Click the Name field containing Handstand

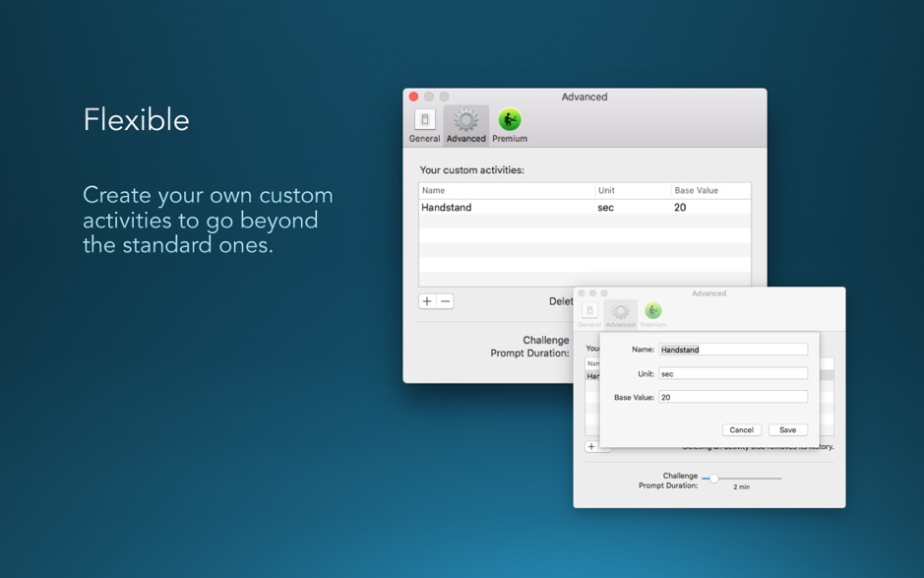coord(733,350)
